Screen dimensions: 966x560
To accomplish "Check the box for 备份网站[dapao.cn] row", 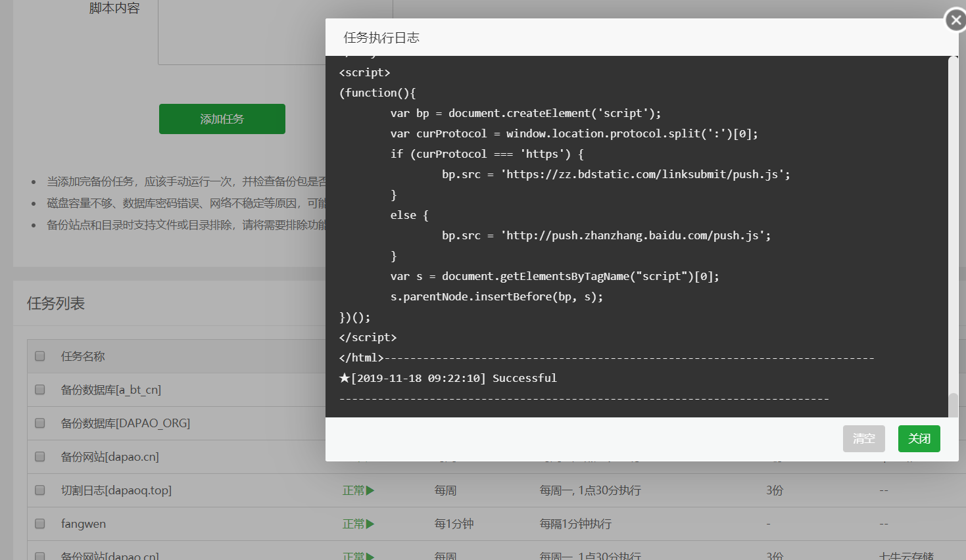I will (x=40, y=457).
